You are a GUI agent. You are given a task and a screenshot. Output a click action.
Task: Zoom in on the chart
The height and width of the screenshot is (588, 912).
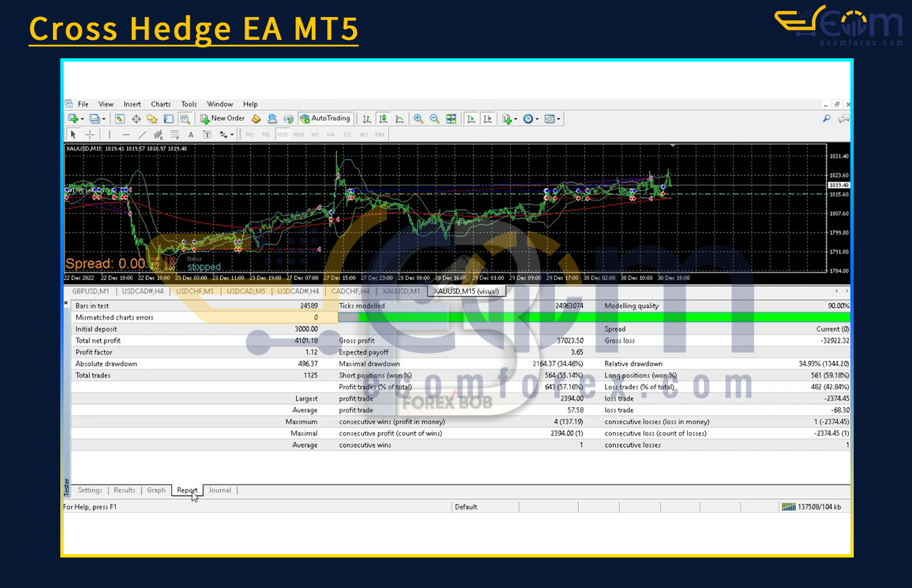(x=419, y=119)
